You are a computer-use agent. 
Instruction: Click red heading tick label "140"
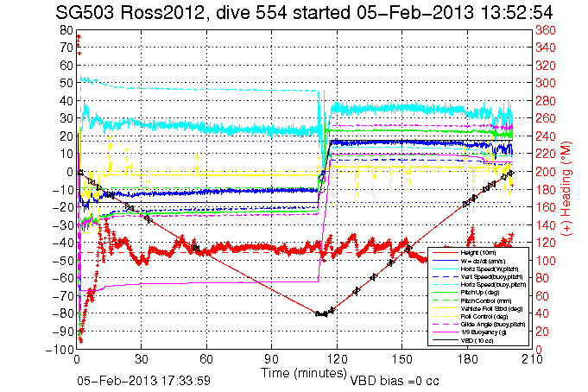coord(545,225)
